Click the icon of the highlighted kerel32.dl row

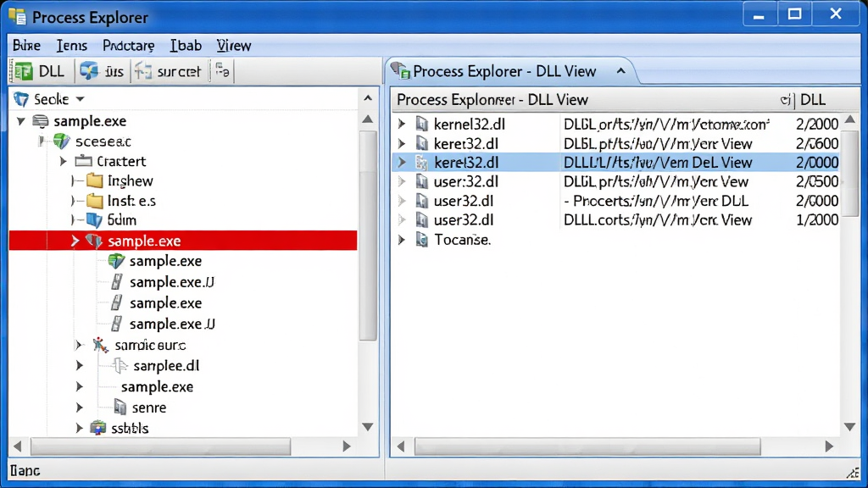(422, 163)
